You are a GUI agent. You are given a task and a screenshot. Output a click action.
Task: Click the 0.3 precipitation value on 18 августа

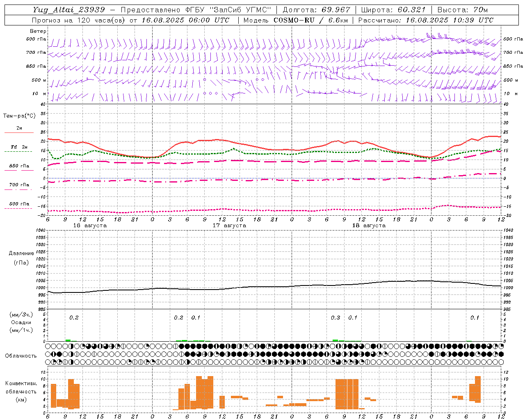(x=336, y=318)
